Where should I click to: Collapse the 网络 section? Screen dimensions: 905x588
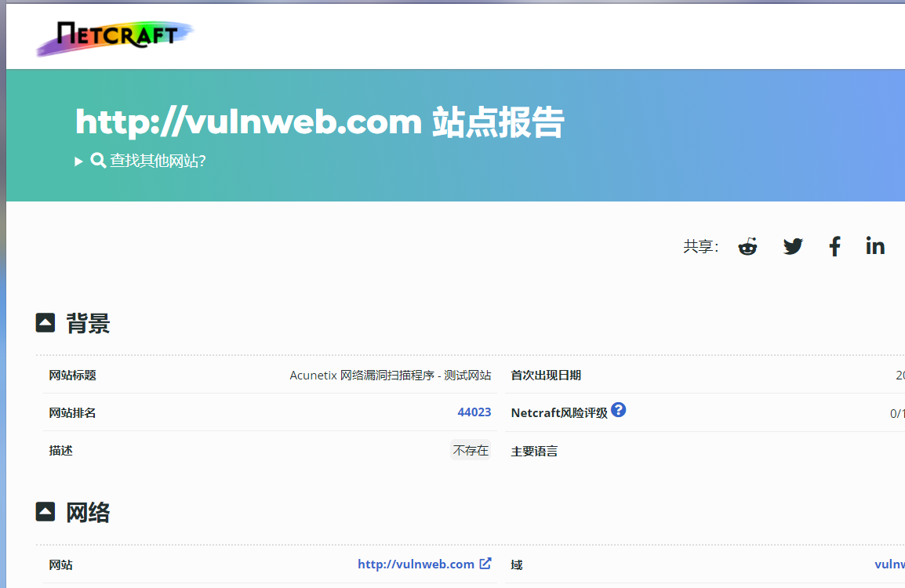(45, 511)
